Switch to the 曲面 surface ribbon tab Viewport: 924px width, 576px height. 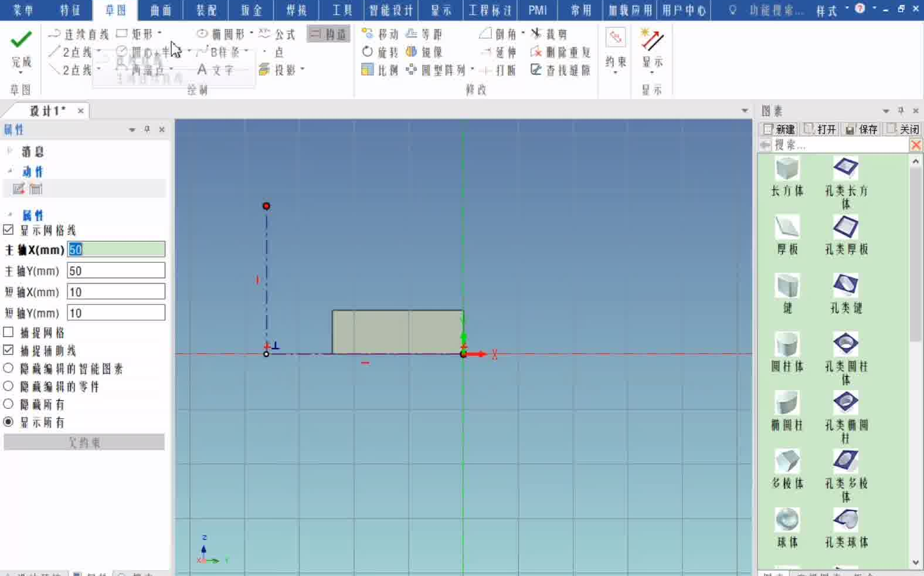click(161, 10)
